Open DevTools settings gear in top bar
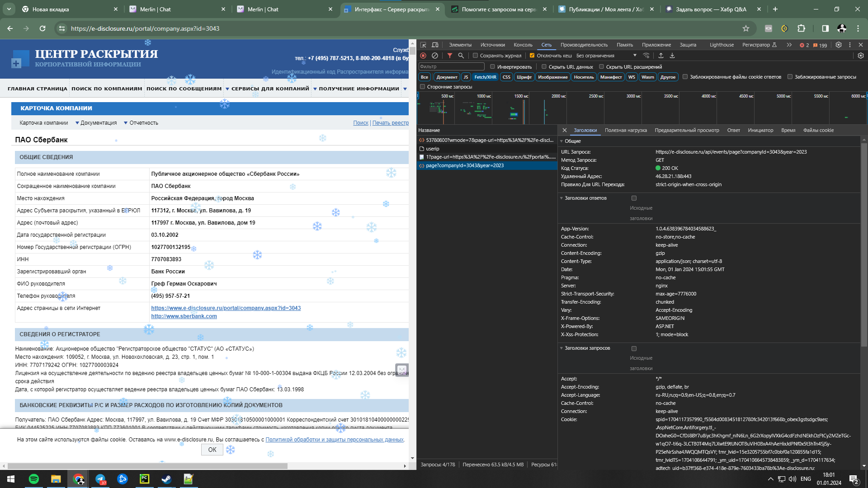The image size is (868, 488). pos(839,45)
